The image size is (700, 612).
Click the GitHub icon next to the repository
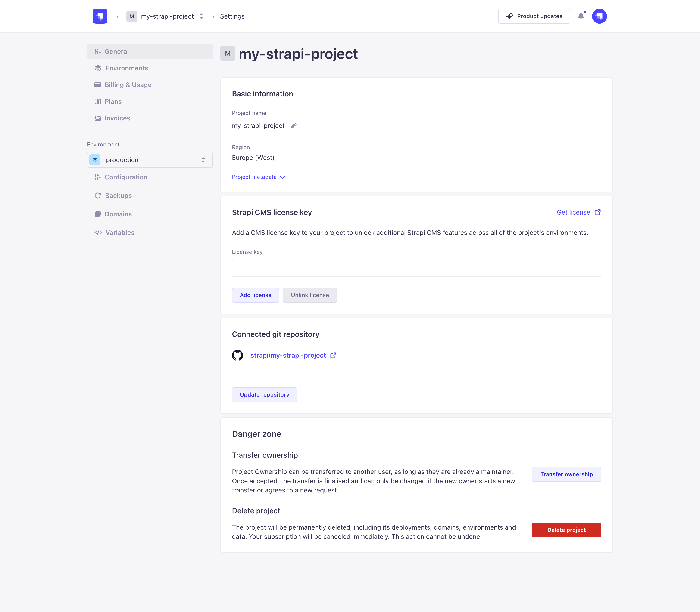[237, 355]
